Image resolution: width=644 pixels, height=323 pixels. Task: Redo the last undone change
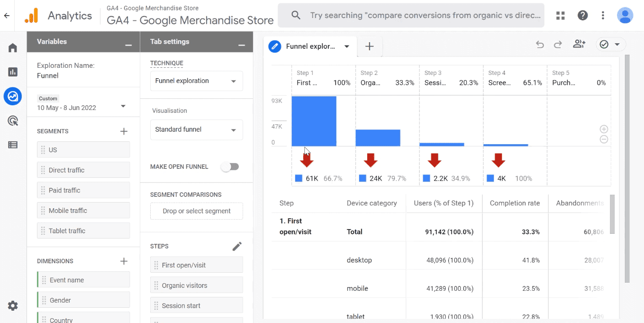[558, 44]
